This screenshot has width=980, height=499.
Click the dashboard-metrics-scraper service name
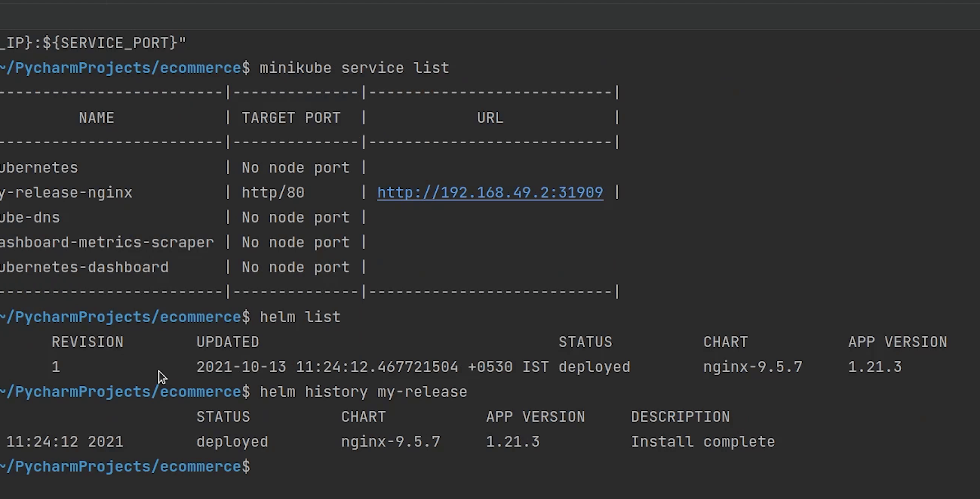pos(106,242)
